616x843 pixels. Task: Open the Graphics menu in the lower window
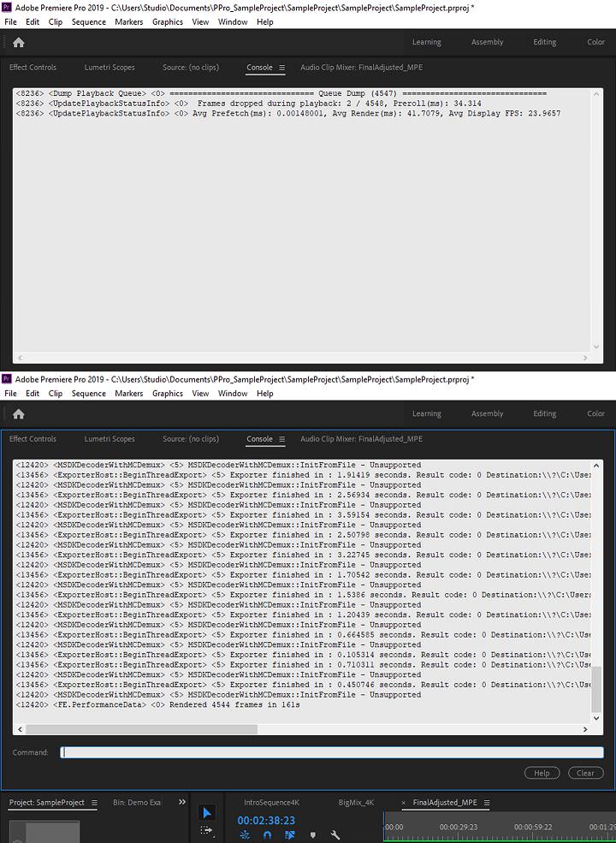[168, 394]
